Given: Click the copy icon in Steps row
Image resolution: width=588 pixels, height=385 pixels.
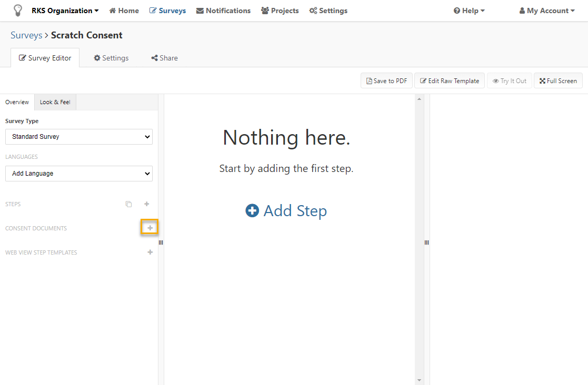Looking at the screenshot, I should point(128,204).
